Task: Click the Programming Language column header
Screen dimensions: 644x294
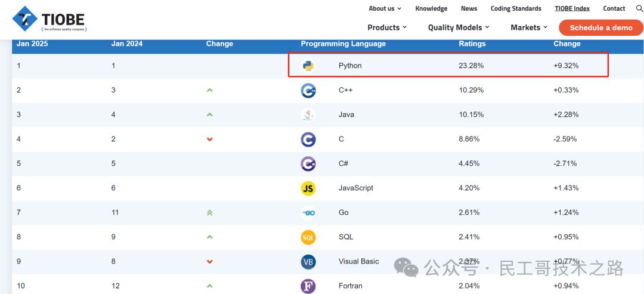Action: click(343, 44)
